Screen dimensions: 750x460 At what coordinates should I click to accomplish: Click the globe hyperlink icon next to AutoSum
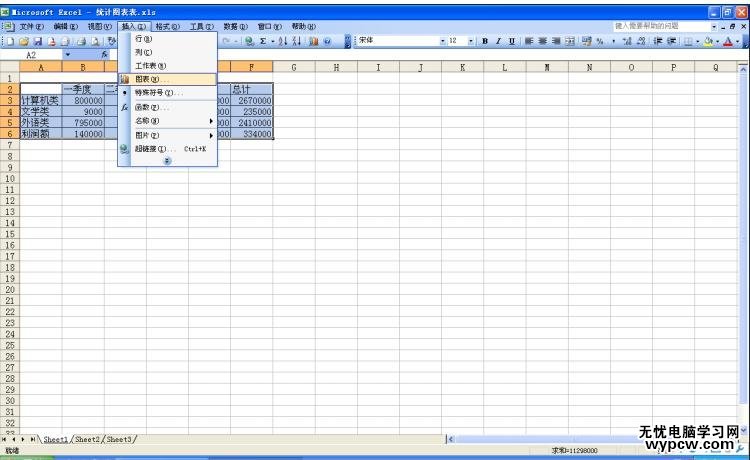click(x=249, y=41)
